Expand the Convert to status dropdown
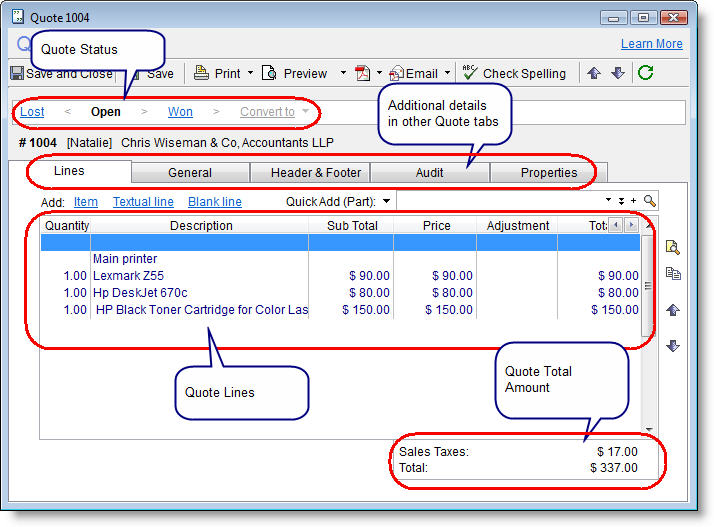The image size is (714, 527). (305, 112)
